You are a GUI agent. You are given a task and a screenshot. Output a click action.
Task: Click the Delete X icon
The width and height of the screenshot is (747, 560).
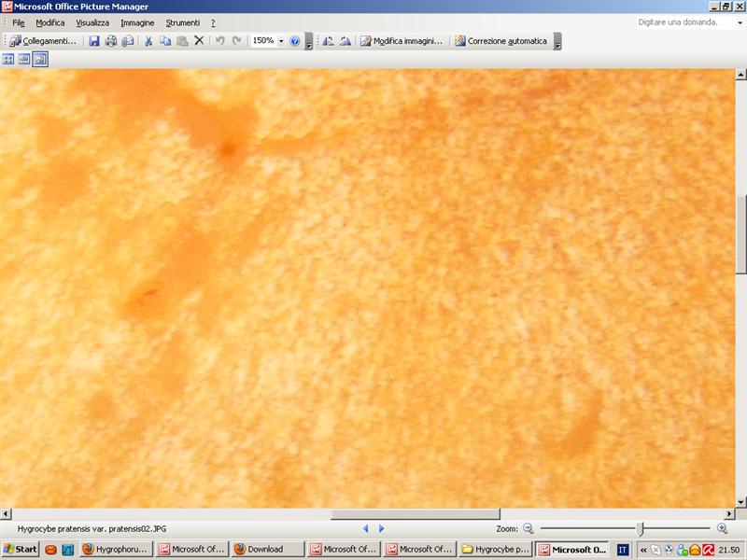pos(199,41)
